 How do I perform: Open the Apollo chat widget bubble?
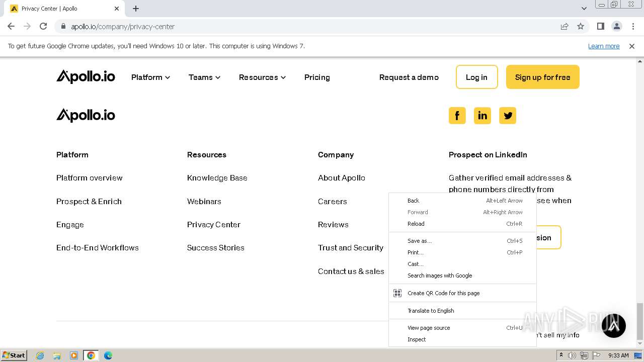[613, 325]
